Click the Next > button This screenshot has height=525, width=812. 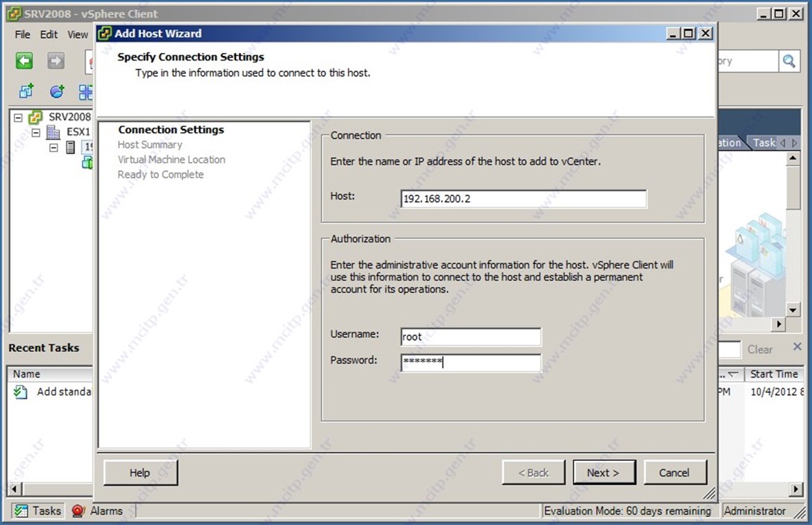point(604,473)
